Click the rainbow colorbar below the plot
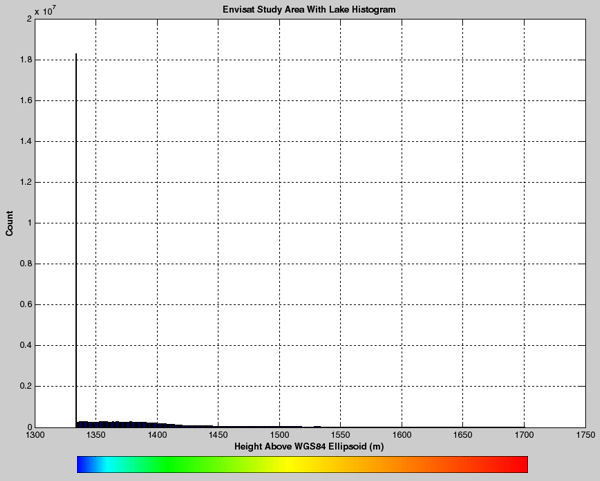 302,464
